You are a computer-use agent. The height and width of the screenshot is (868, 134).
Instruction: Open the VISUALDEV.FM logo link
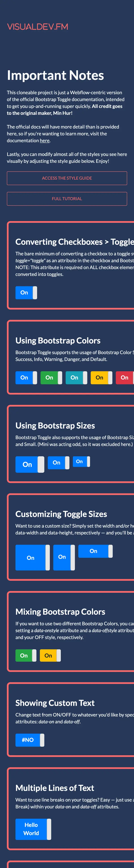[38, 27]
